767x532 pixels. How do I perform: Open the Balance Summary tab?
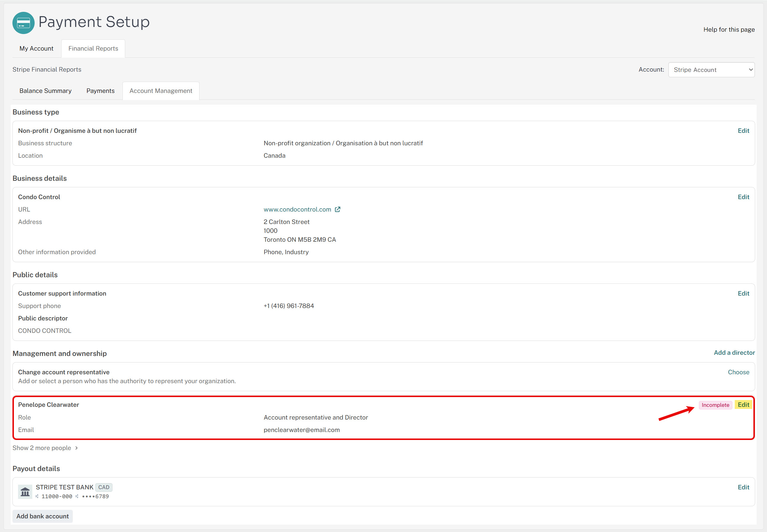click(45, 91)
